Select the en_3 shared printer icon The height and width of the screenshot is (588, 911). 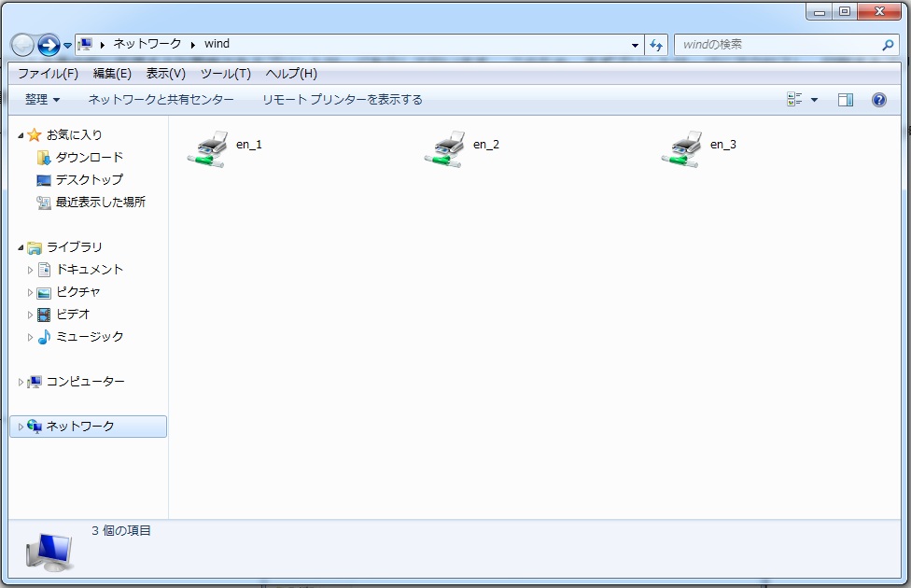pos(682,149)
